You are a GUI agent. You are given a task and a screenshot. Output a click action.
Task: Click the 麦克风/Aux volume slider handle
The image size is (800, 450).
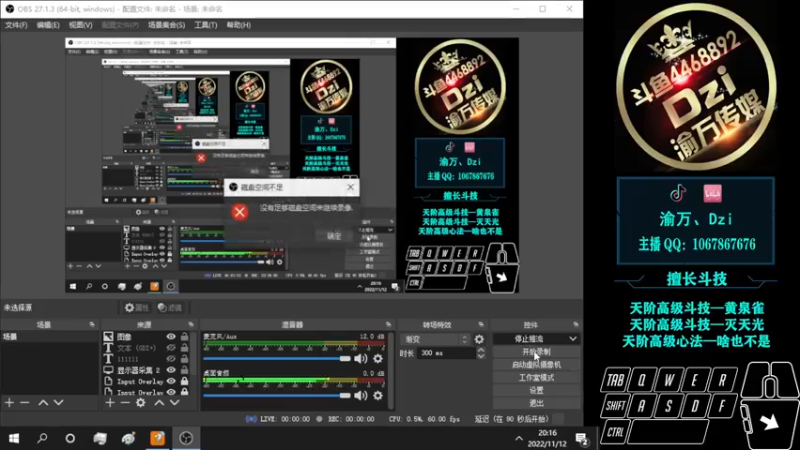[x=345, y=359]
